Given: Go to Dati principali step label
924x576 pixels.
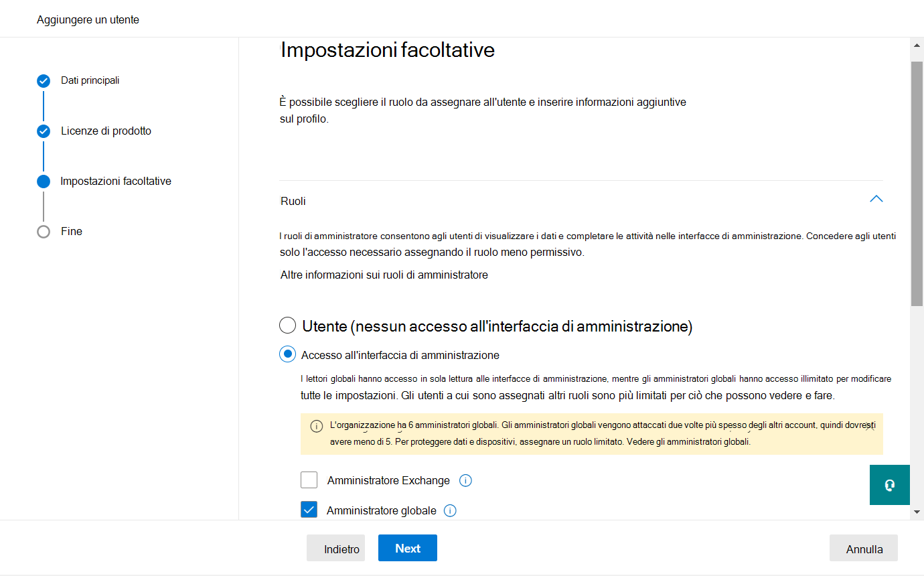Looking at the screenshot, I should [90, 80].
